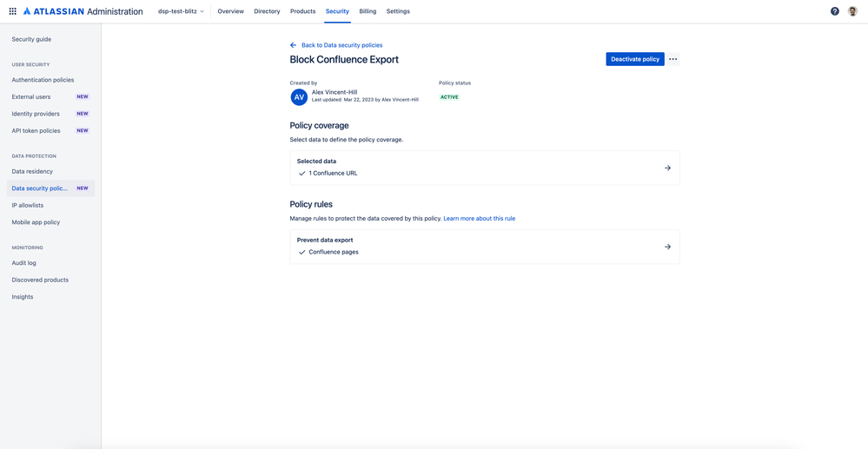Open Discovered products in sidebar
The width and height of the screenshot is (868, 449).
pyautogui.click(x=41, y=281)
